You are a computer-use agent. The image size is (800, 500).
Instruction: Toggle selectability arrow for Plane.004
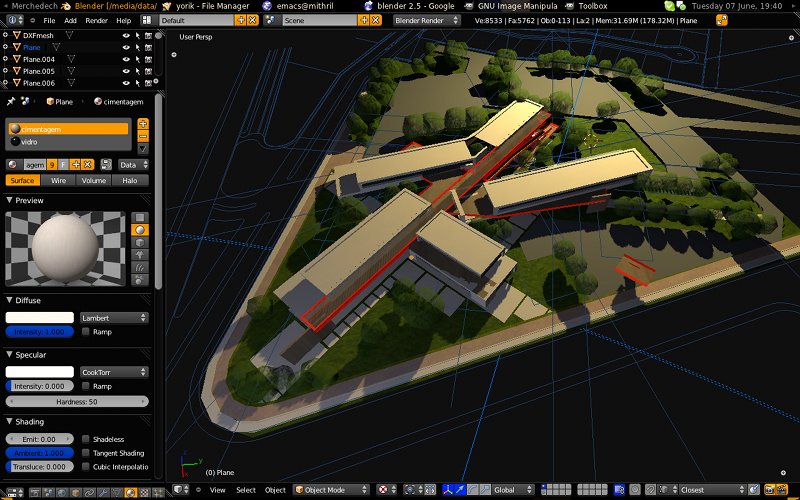pos(137,59)
